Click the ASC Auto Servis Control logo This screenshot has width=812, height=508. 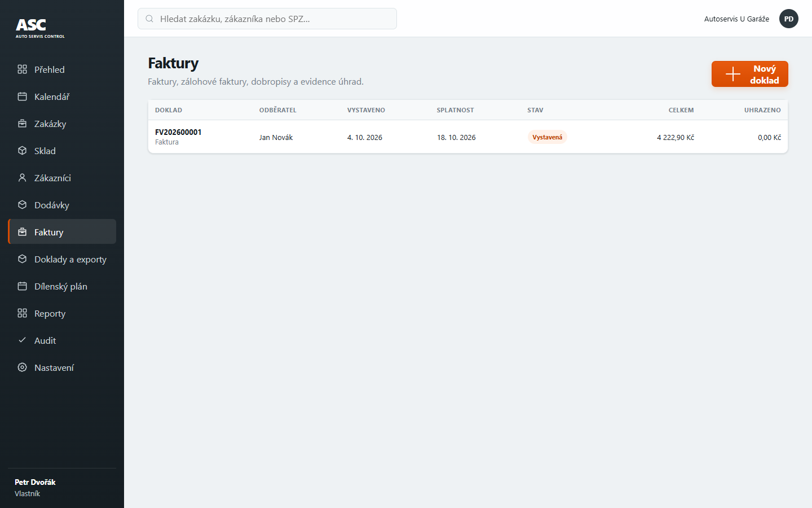40,28
